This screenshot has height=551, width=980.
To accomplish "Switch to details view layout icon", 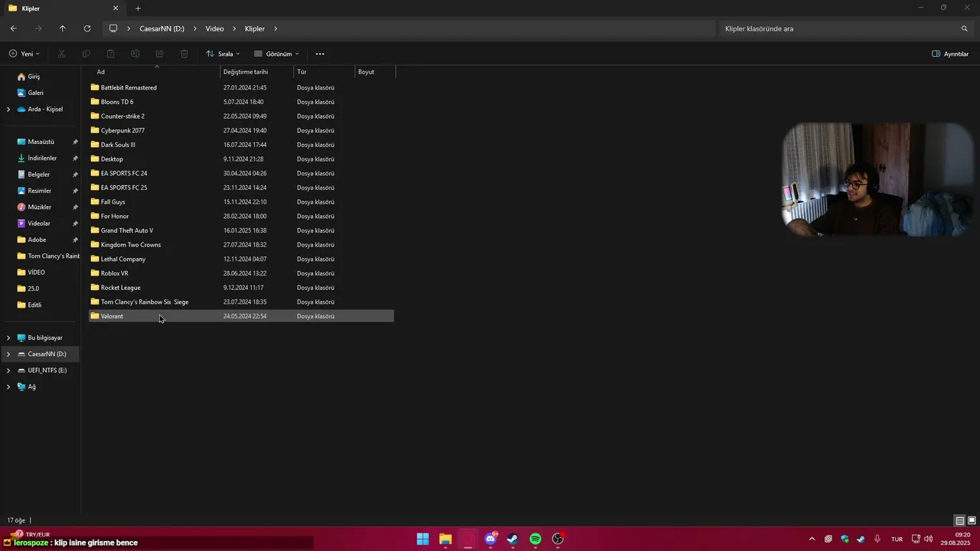I will pos(959,520).
